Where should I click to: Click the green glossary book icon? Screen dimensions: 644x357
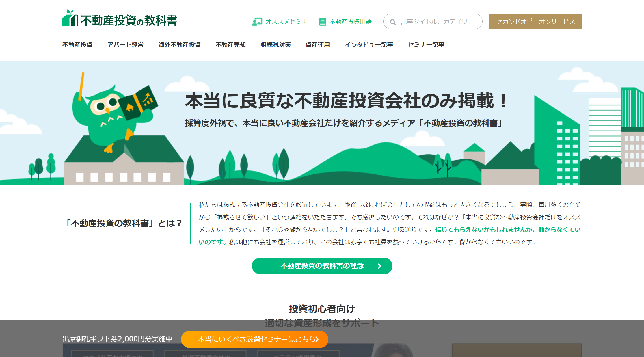(322, 22)
